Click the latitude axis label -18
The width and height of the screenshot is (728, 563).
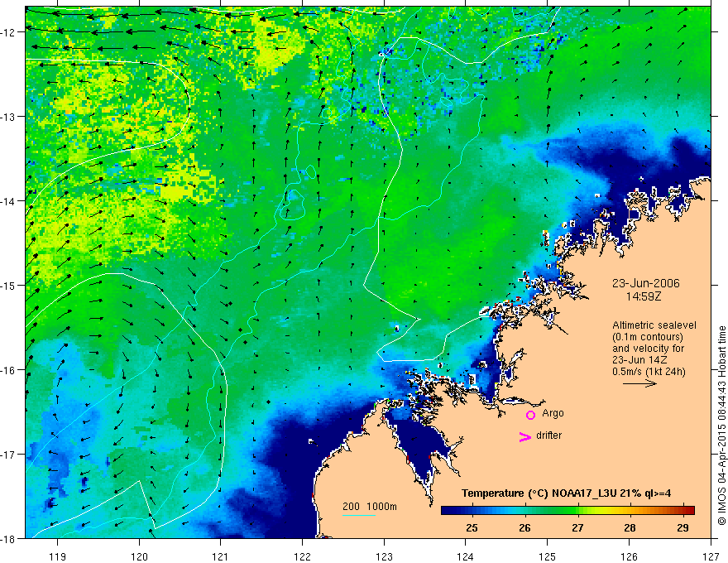tap(9, 539)
